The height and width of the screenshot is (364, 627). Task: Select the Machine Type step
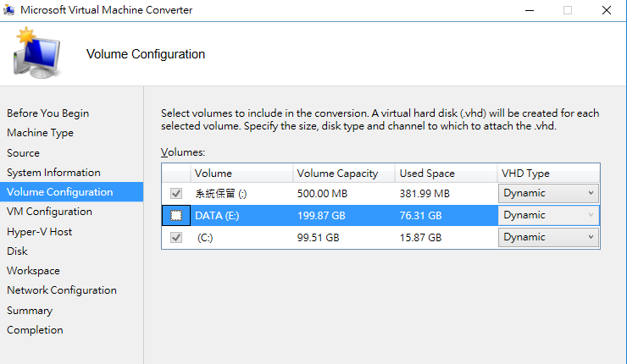40,133
